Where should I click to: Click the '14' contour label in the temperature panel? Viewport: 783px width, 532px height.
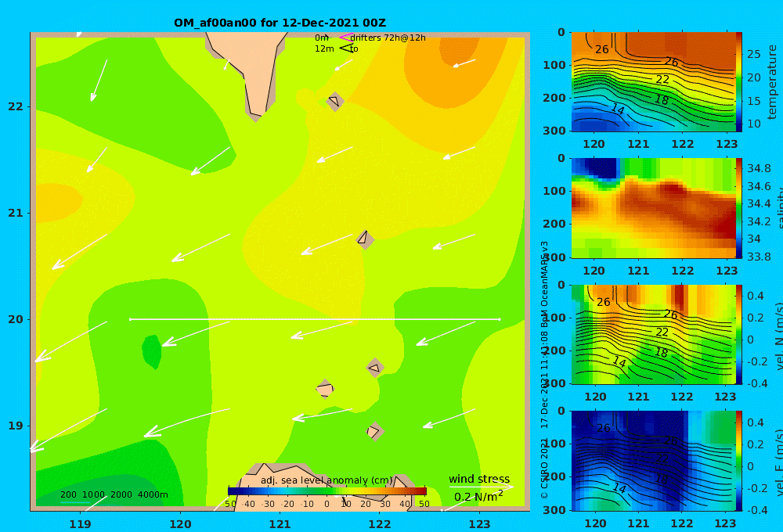click(618, 110)
